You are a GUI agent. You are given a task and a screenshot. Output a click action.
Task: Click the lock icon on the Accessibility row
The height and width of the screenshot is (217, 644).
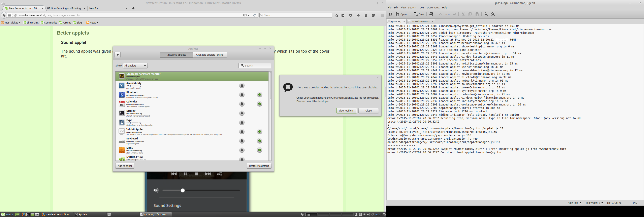(242, 85)
